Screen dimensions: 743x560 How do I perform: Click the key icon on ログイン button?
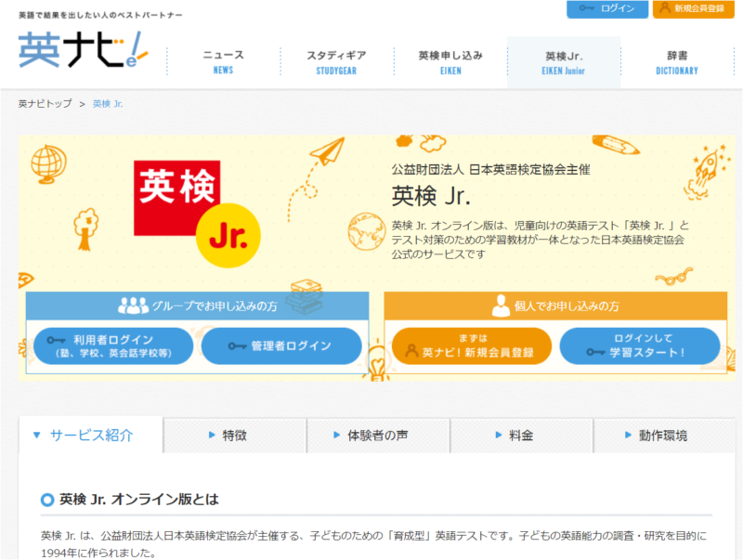[x=586, y=8]
